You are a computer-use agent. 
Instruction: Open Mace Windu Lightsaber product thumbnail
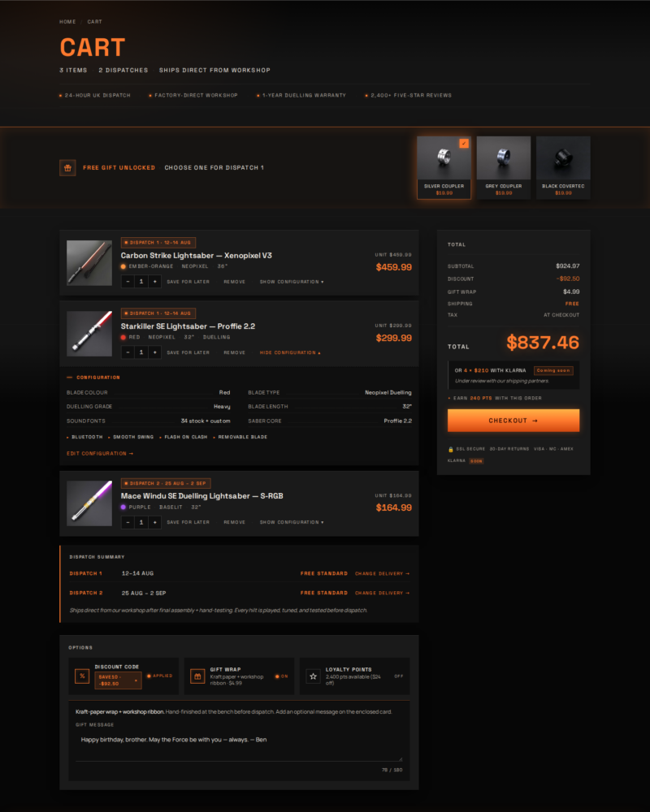[89, 503]
